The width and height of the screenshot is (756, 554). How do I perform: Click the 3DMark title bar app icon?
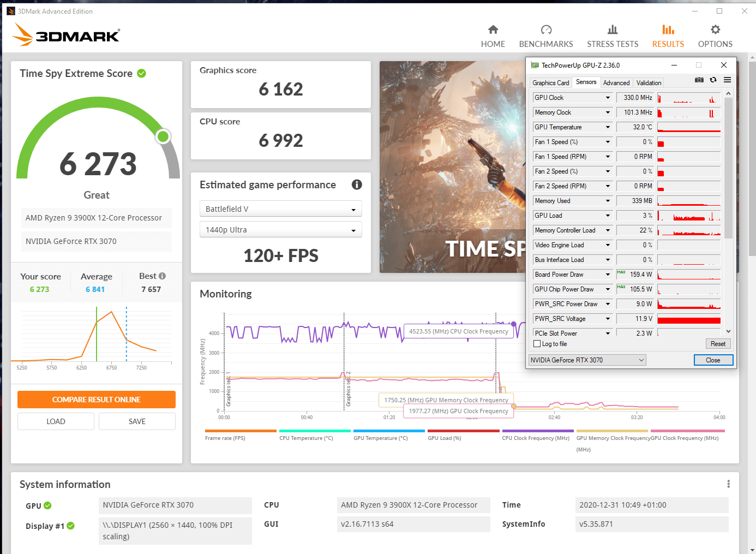pyautogui.click(x=11, y=11)
